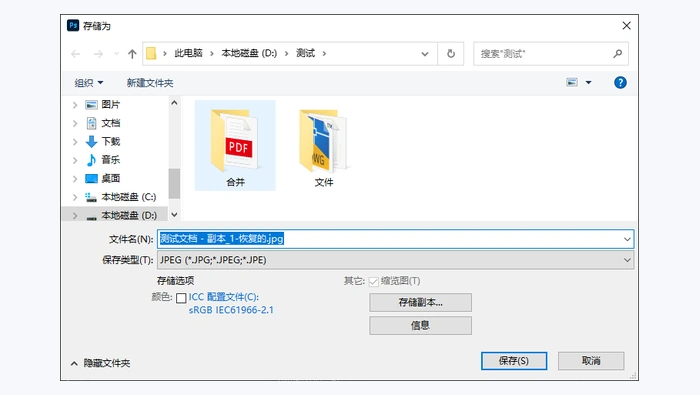This screenshot has height=395, width=700.
Task: Select 下载 in the navigation pane
Action: point(111,141)
